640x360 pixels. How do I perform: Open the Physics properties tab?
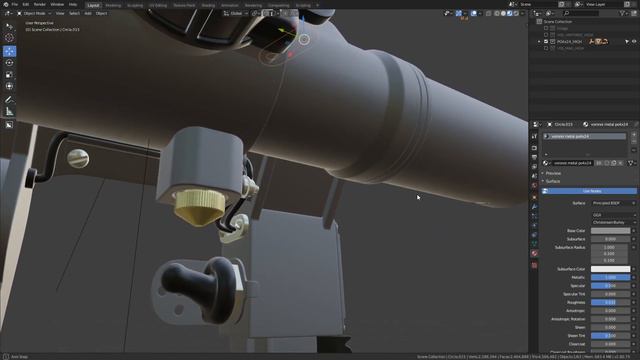(x=534, y=225)
